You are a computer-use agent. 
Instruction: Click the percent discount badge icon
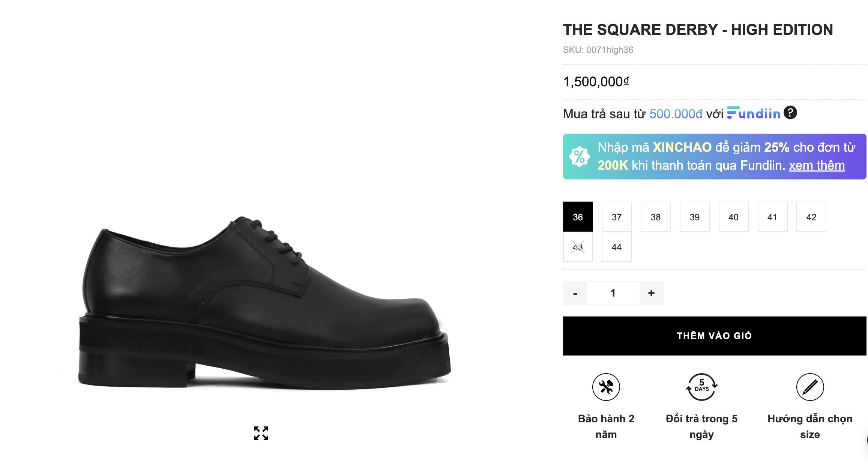579,157
